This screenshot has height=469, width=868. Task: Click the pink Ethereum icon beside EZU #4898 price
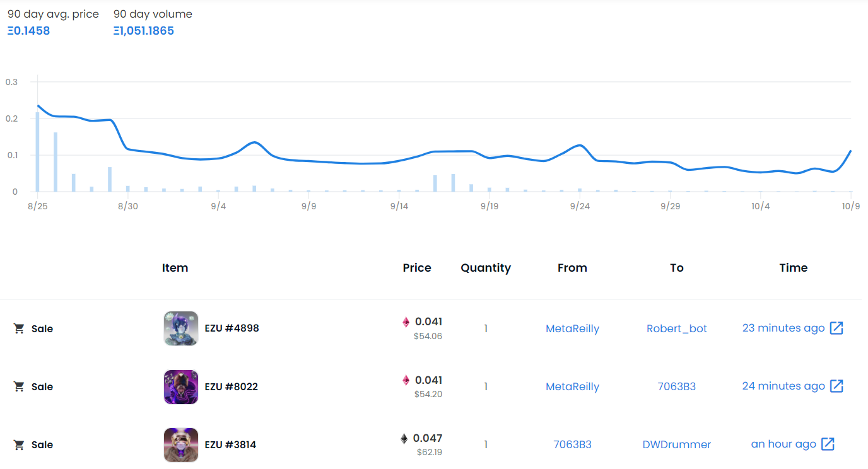coord(406,322)
